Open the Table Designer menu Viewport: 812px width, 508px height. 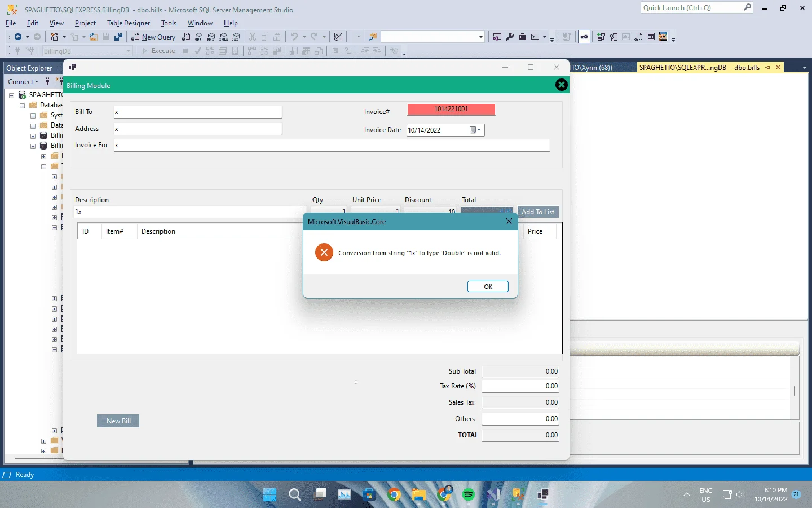129,23
